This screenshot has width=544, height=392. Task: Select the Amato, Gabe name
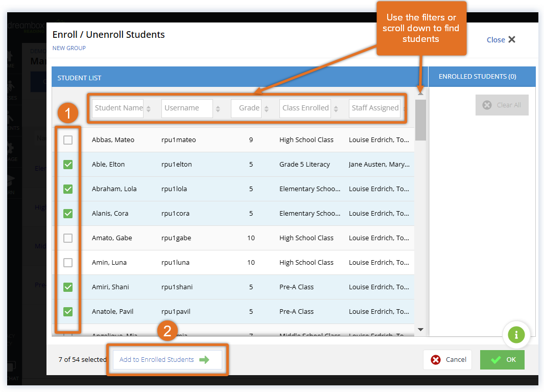click(112, 238)
